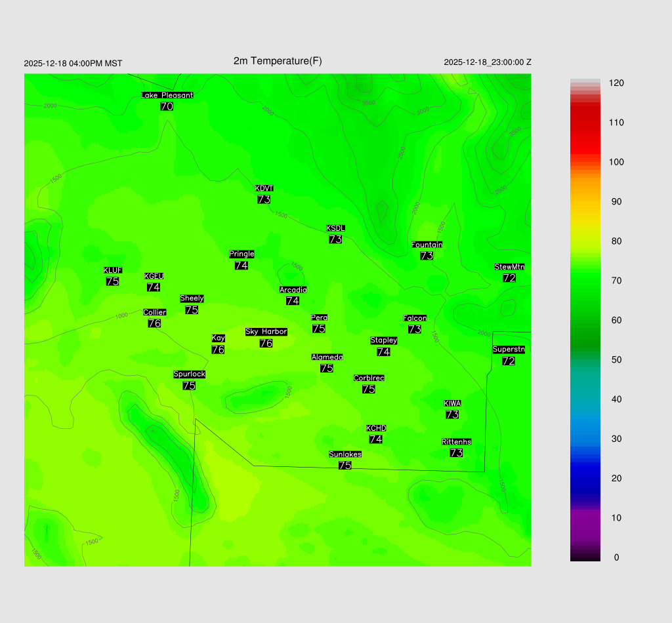The height and width of the screenshot is (623, 672).
Task: Click the Spurlock station label
Action: click(x=189, y=374)
